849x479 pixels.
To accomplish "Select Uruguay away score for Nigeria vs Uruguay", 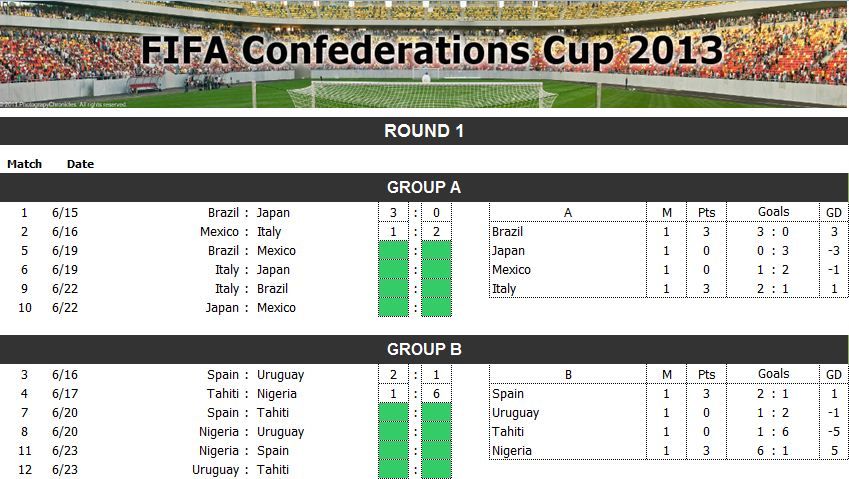I will coord(436,431).
